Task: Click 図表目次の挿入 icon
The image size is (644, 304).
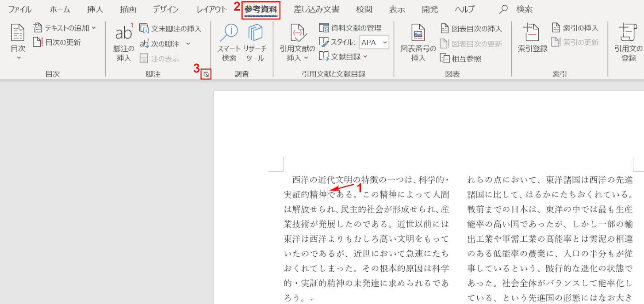Action: [x=445, y=29]
